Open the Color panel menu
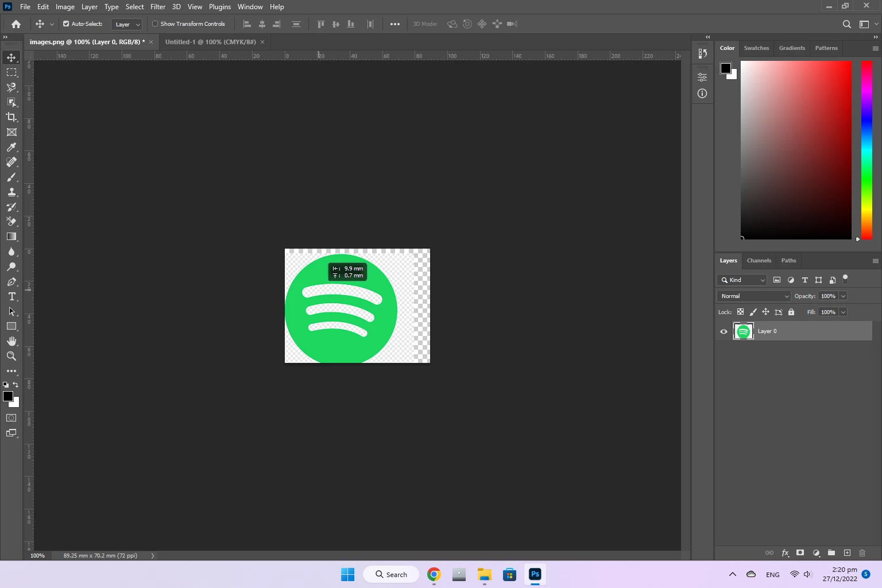 coord(875,48)
